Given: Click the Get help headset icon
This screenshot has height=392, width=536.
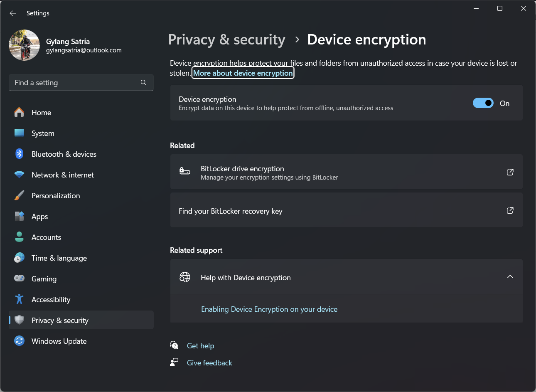Looking at the screenshot, I should (174, 345).
